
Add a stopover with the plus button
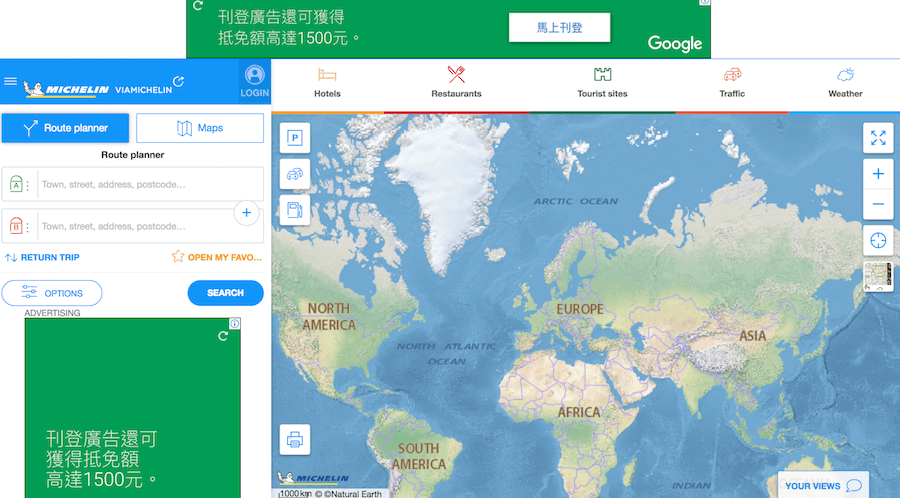246,213
